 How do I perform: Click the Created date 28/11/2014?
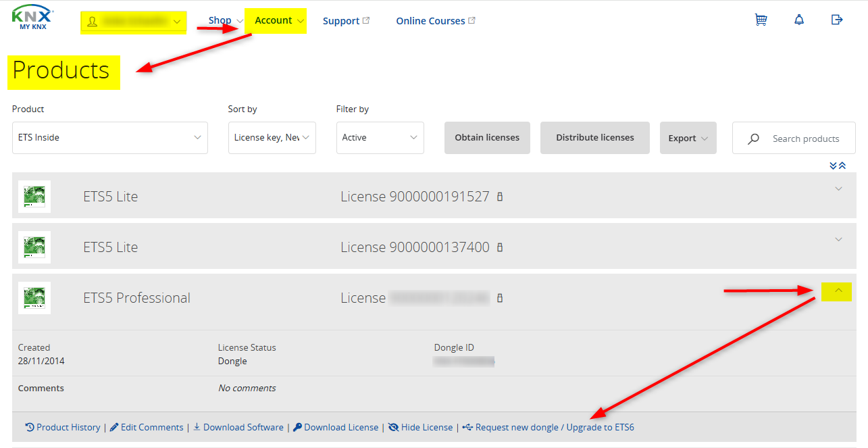[41, 361]
